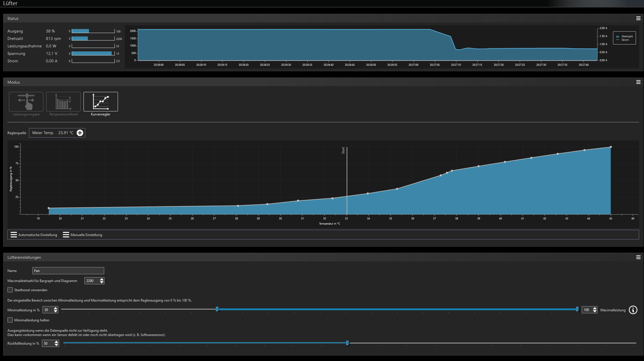This screenshot has height=361, width=644.
Task: Enable the Minimalleistung halten checkbox
Action: coord(10,320)
